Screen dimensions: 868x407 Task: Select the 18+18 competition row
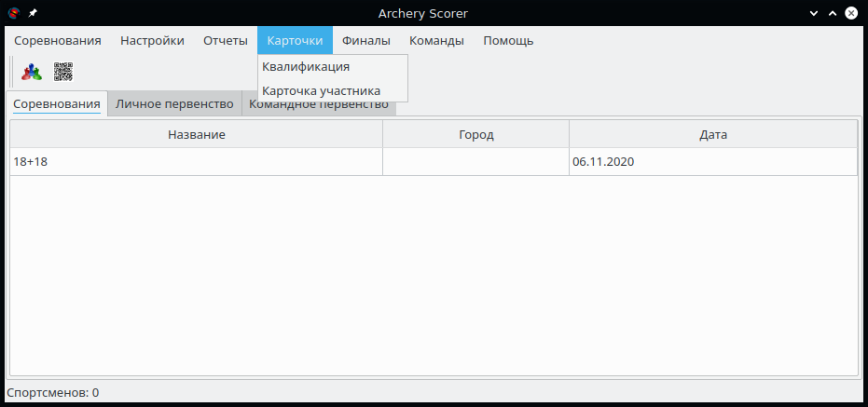197,162
